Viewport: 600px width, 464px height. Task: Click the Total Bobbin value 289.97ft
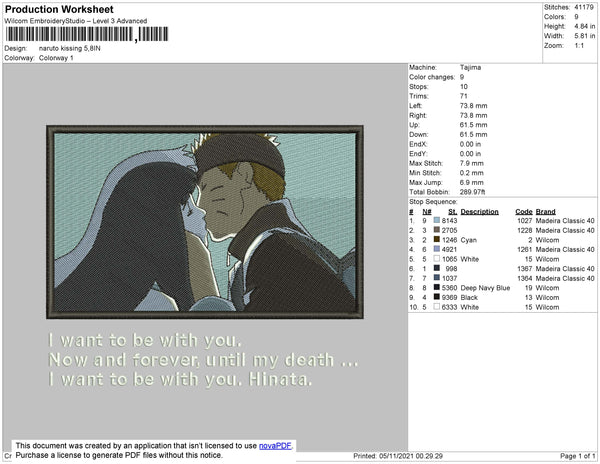472,192
